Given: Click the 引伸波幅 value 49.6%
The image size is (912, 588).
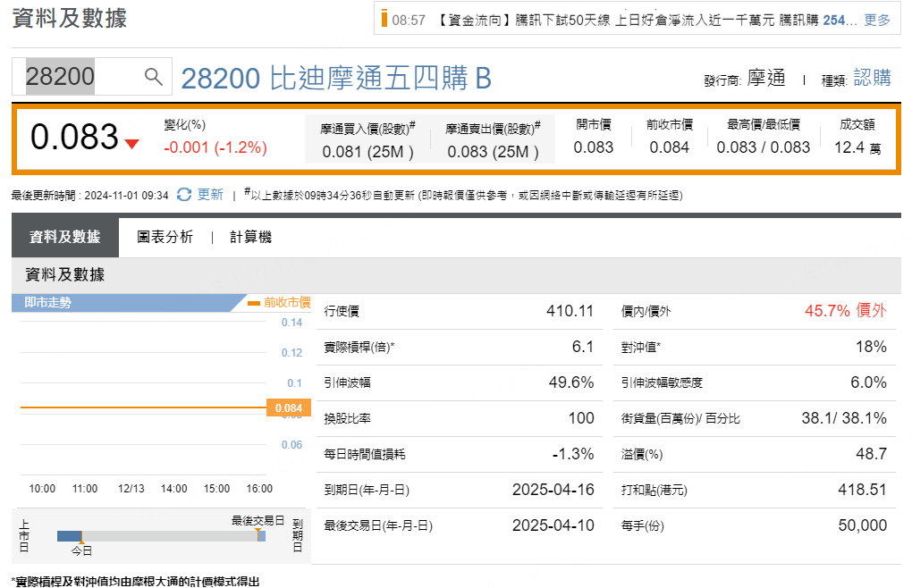Looking at the screenshot, I should click(x=571, y=382).
